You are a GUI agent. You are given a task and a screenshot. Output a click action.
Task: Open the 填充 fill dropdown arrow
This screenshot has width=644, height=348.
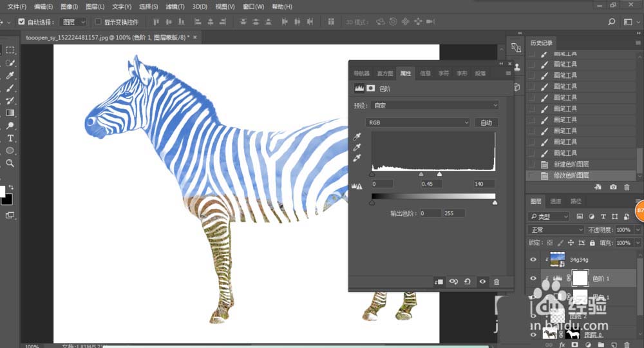(x=638, y=243)
